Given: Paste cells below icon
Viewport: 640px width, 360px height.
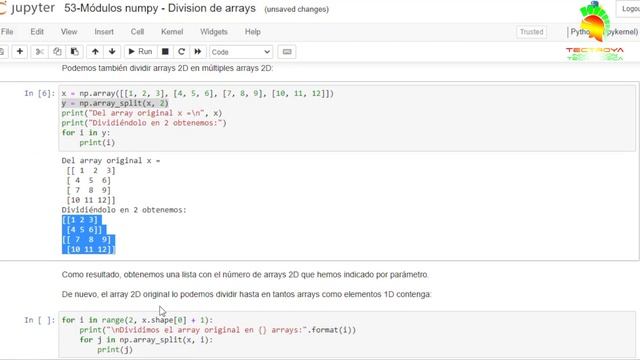Looking at the screenshot, I should [x=74, y=52].
